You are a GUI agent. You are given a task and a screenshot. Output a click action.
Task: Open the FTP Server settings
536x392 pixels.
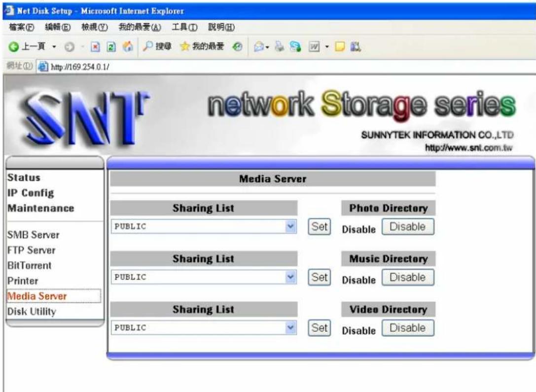[x=31, y=250]
